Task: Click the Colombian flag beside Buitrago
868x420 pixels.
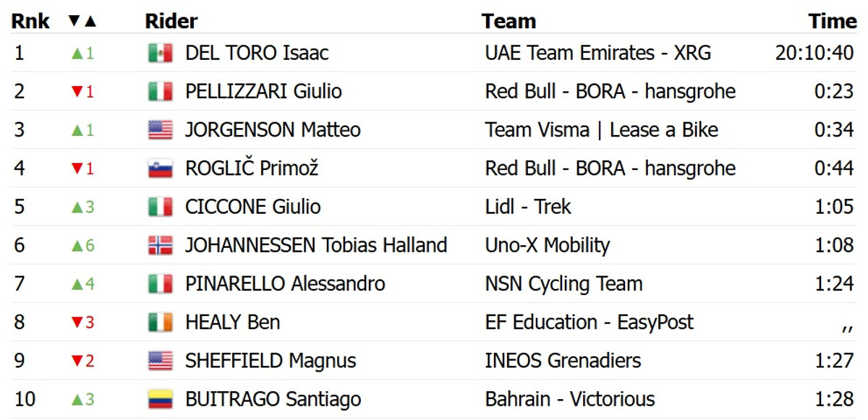Action: pyautogui.click(x=160, y=399)
